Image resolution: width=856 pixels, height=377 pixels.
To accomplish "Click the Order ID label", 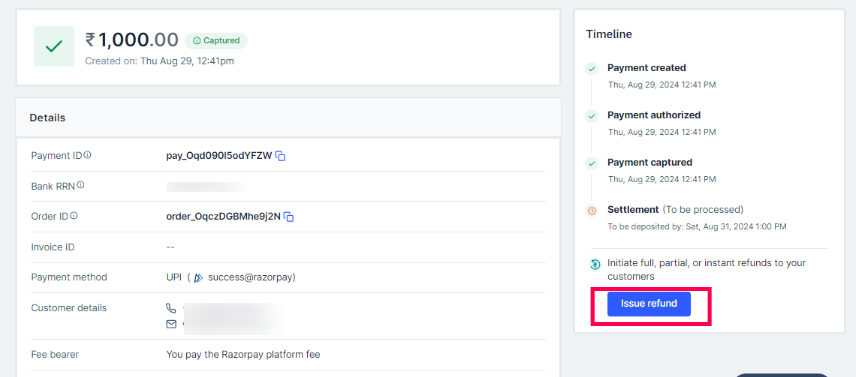I will pyautogui.click(x=50, y=217).
